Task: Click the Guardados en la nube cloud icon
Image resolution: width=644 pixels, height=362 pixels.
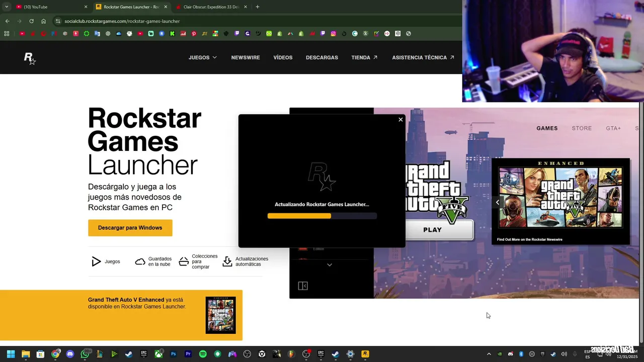Action: [x=140, y=261]
